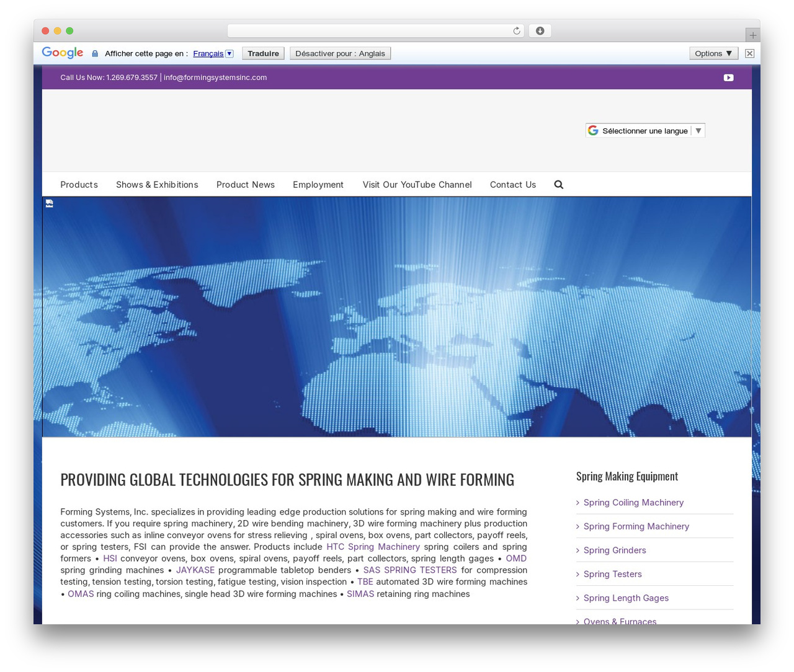Image resolution: width=794 pixels, height=672 pixels.
Task: Click the Providing Global Technologies headline
Action: (x=287, y=480)
